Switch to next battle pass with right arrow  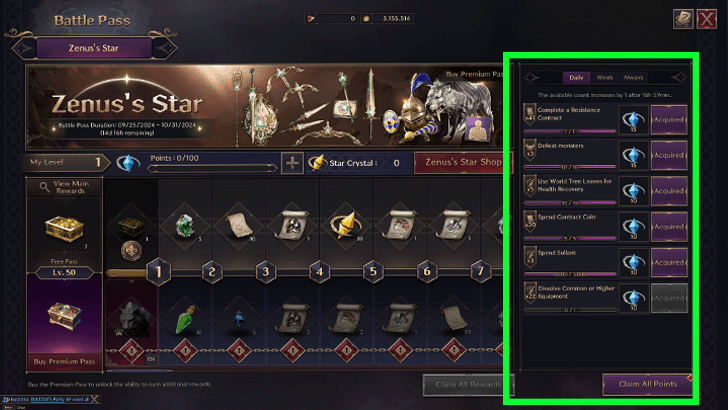165,48
